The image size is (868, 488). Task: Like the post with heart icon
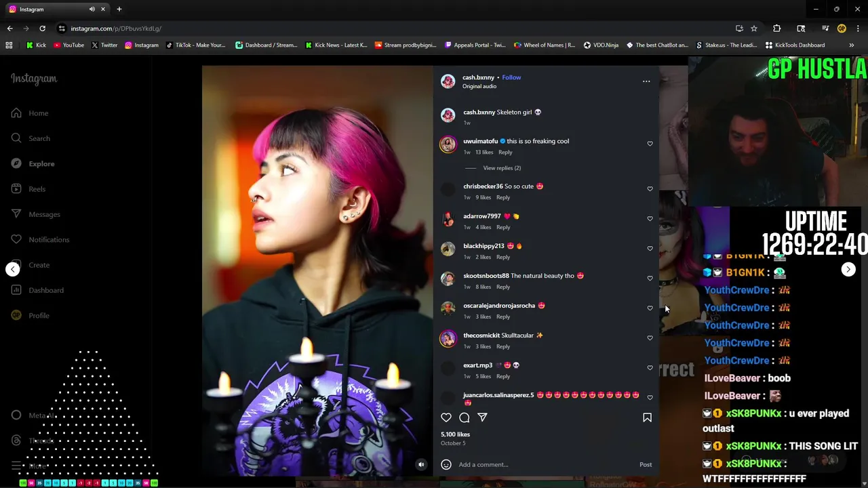[446, 418]
